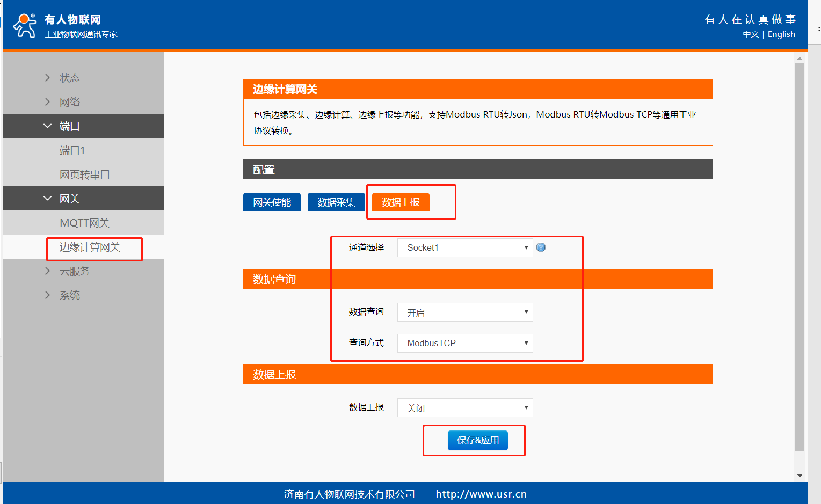Click the help icon beside channel selection
The height and width of the screenshot is (504, 821).
[541, 247]
